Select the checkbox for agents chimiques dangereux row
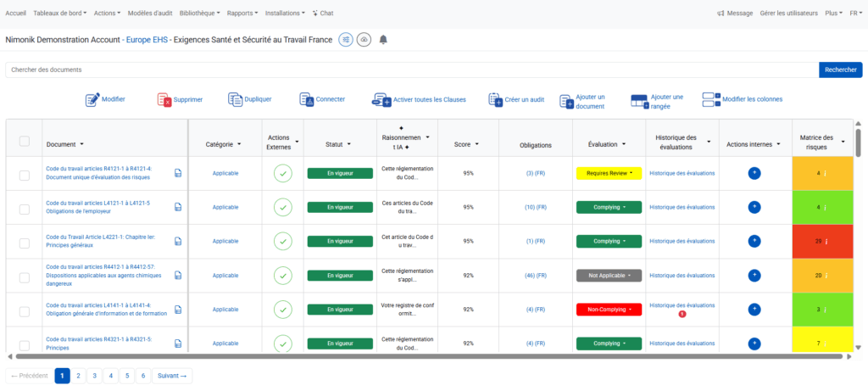 pos(25,277)
